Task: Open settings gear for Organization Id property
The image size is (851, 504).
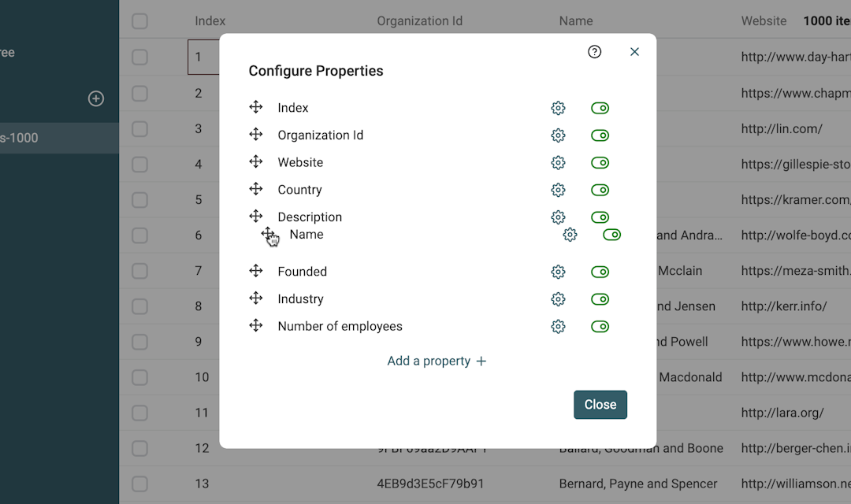Action: click(x=558, y=135)
